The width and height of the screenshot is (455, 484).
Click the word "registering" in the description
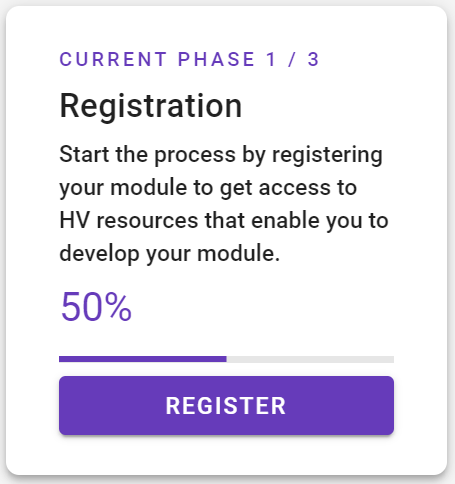[x=327, y=155]
